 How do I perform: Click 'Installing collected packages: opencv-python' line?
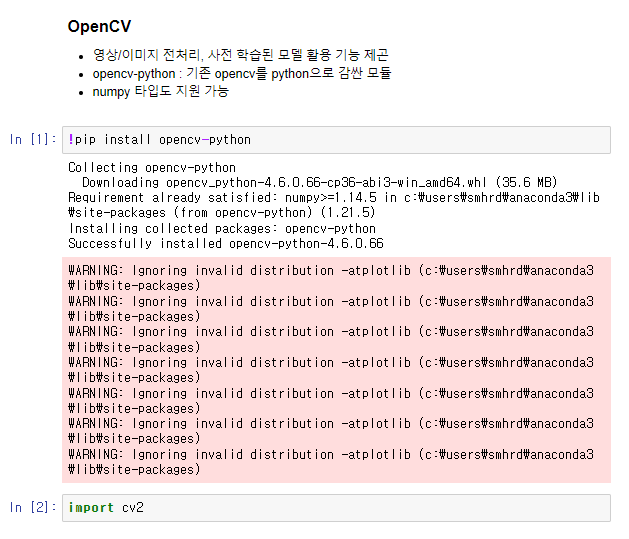pyautogui.click(x=222, y=229)
